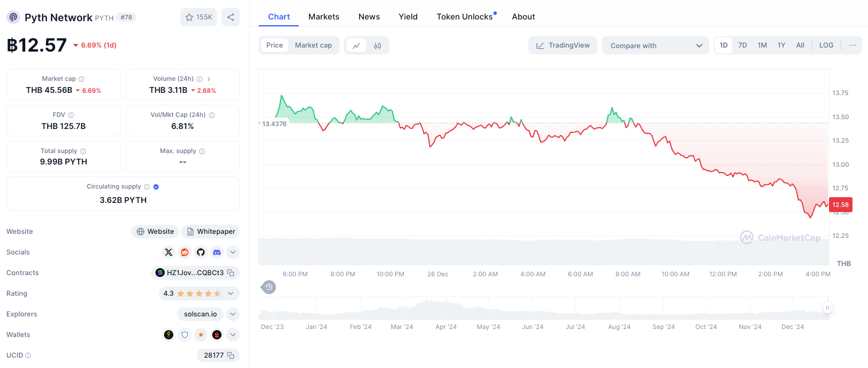Open the Compare with dropdown
868x368 pixels.
[655, 45]
